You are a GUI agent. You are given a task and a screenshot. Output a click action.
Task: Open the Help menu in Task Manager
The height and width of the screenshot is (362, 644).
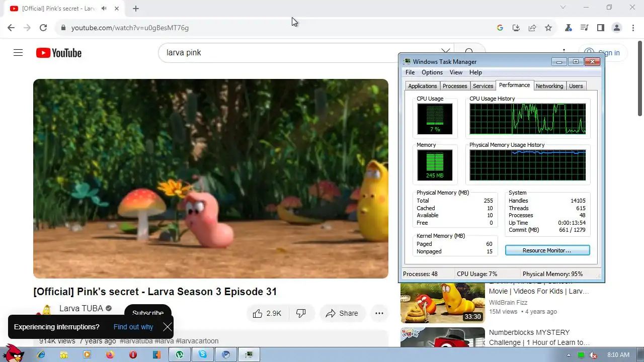tap(475, 72)
